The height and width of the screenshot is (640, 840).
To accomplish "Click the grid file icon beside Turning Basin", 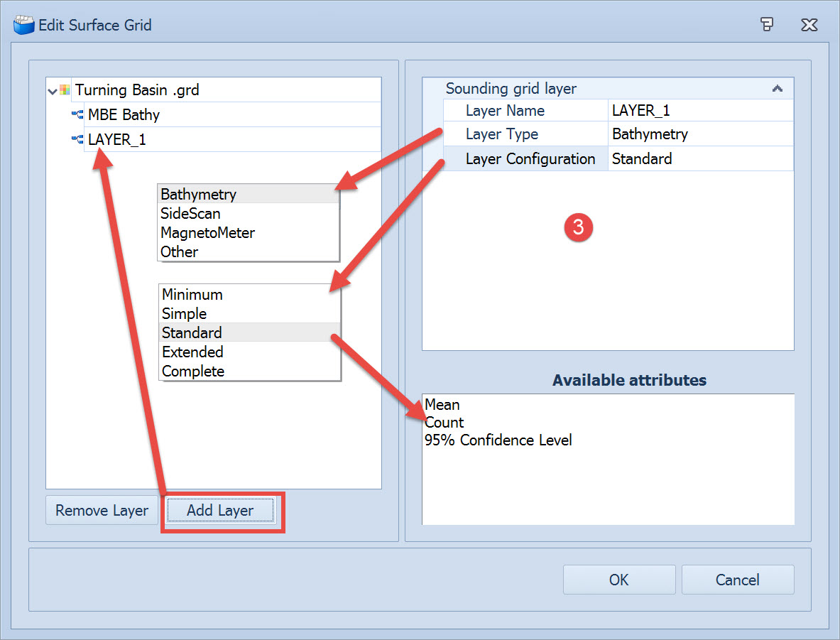I will (x=65, y=90).
